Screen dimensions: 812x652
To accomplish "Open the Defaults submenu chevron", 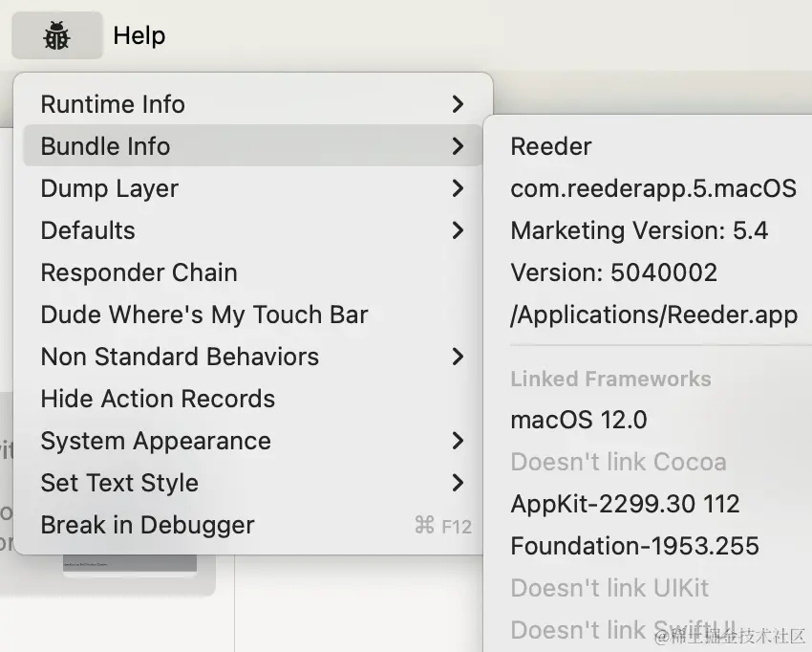I will (458, 230).
